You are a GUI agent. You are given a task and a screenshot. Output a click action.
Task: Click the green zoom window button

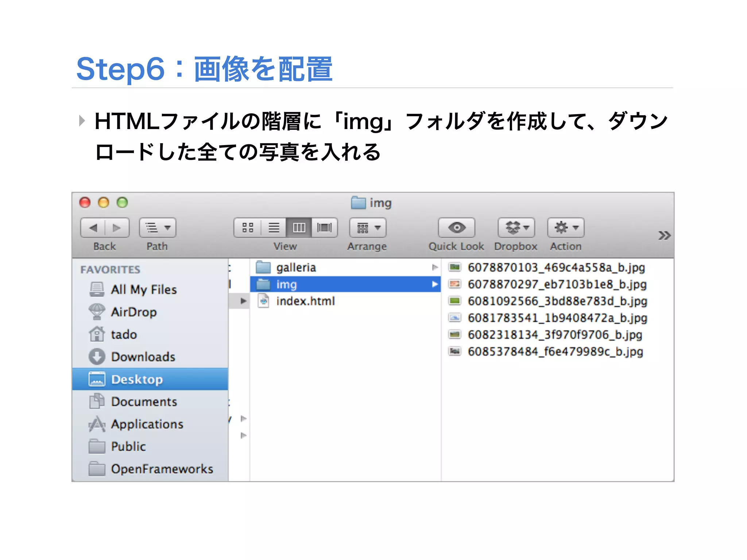[x=122, y=202]
